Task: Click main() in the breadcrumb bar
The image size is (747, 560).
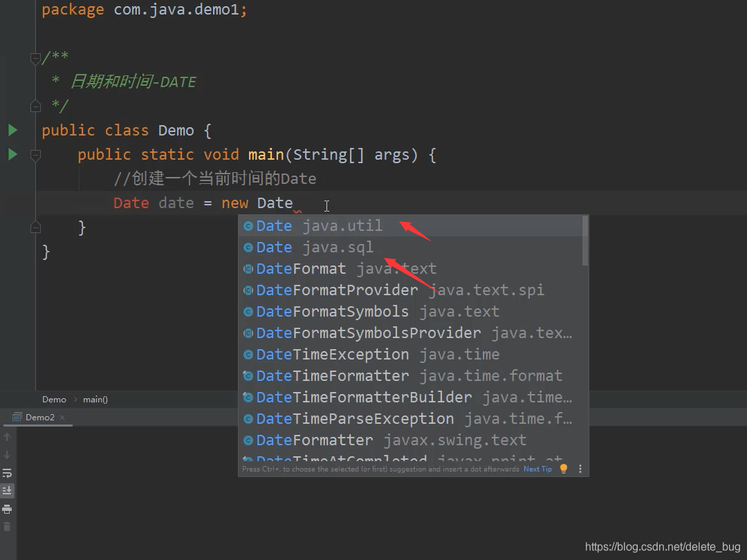Action: tap(95, 400)
